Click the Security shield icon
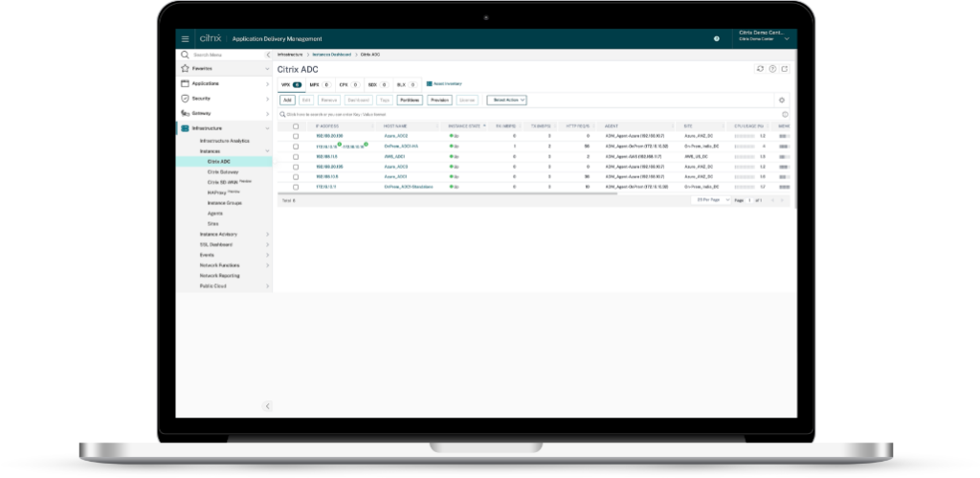This screenshot has width=980, height=478. (x=184, y=98)
